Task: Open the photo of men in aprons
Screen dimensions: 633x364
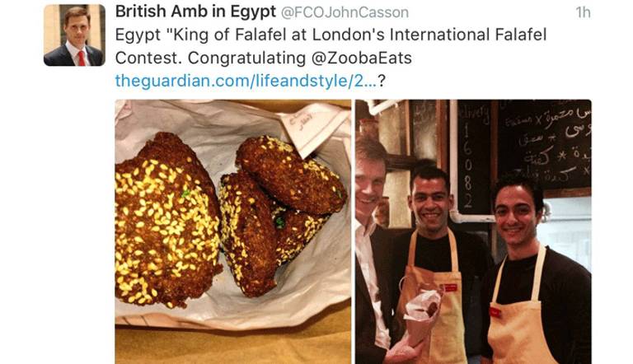Action: pyautogui.click(x=473, y=231)
